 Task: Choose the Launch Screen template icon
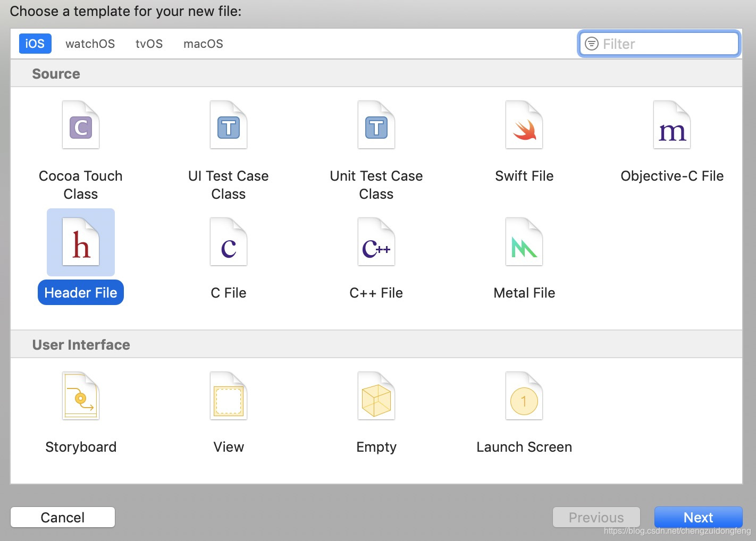(524, 396)
